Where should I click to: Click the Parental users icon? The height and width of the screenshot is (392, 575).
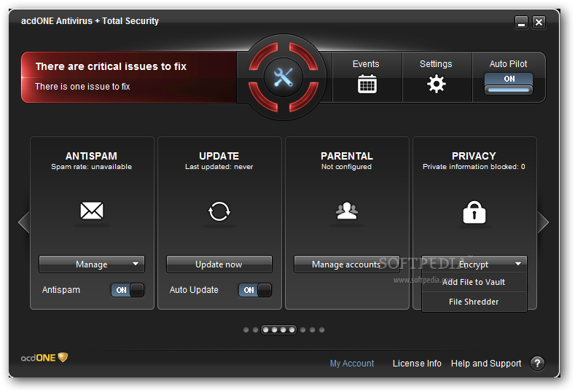pos(347,211)
